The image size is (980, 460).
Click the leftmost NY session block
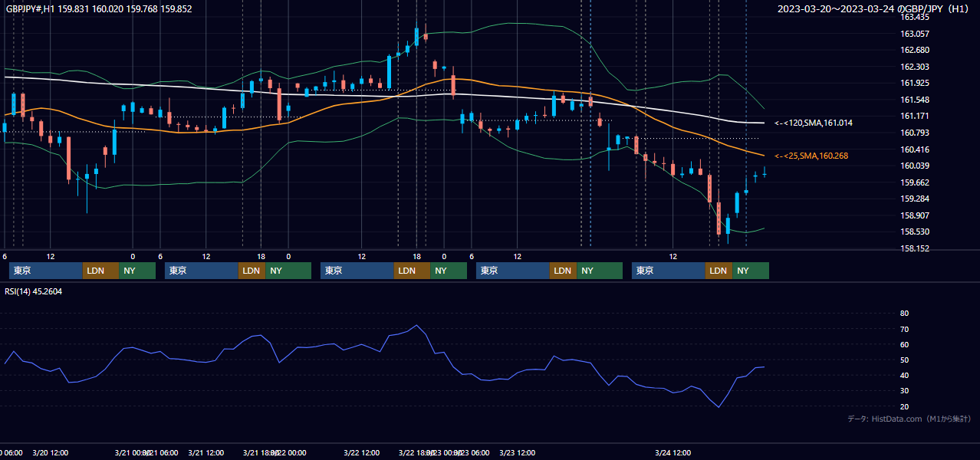click(137, 271)
